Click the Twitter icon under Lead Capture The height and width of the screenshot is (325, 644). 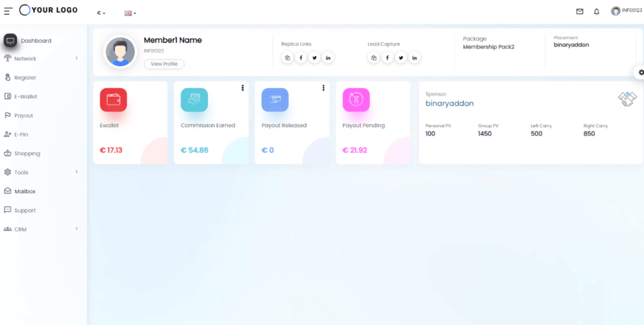point(401,58)
